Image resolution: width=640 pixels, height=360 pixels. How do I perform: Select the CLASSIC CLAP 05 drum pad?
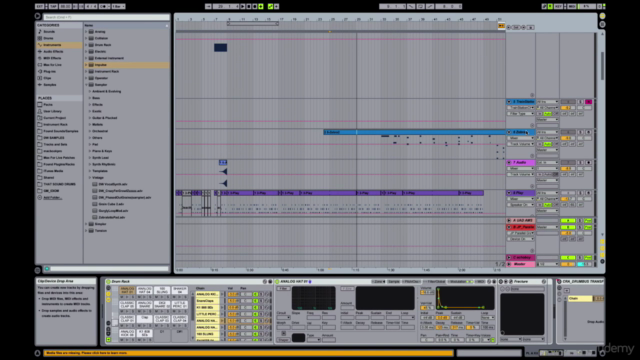[127, 305]
